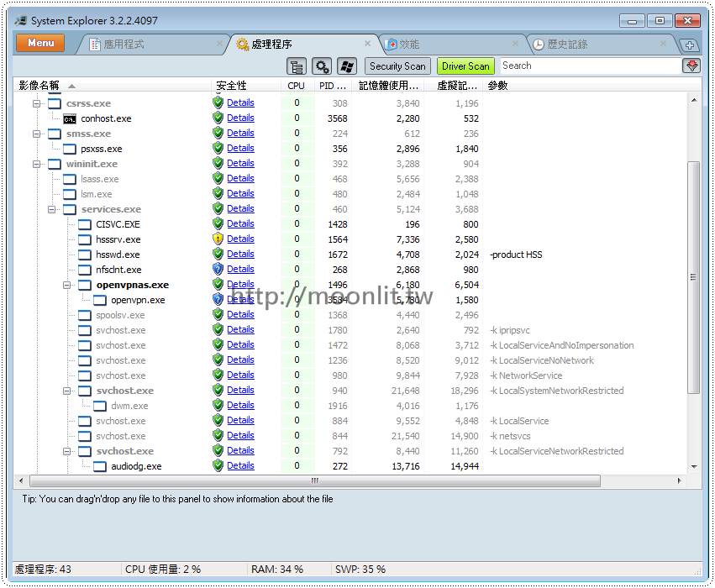Open the process tree view icon
Viewport: 715px width, 588px height.
tap(297, 66)
